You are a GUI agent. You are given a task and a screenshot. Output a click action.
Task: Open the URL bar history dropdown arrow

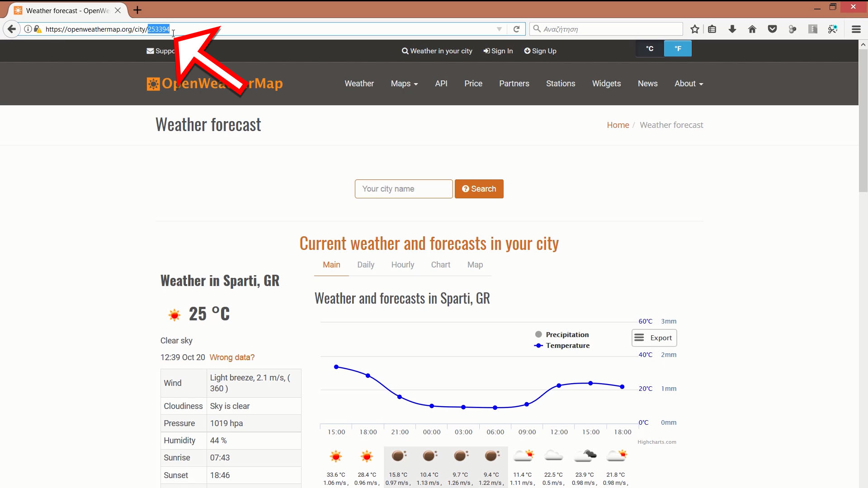tap(499, 29)
